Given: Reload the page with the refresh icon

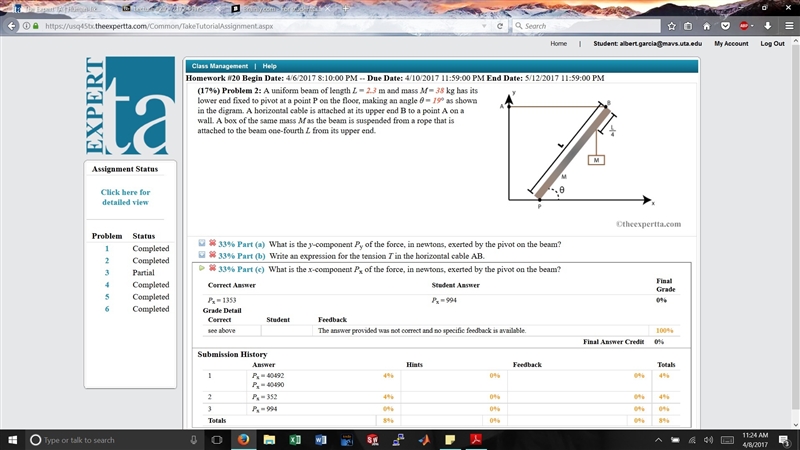Looking at the screenshot, I should pos(500,26).
